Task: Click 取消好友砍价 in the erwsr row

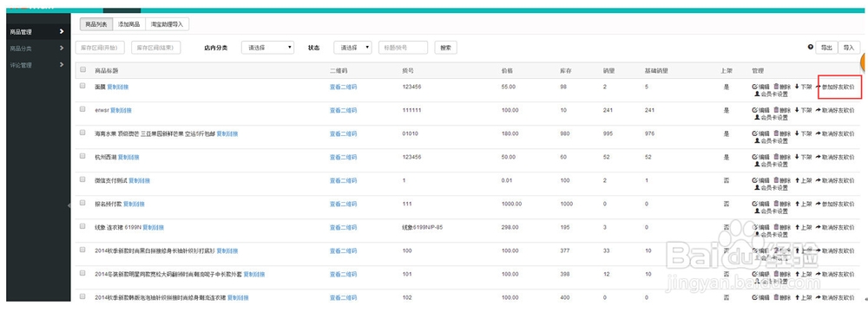Action: click(x=835, y=110)
